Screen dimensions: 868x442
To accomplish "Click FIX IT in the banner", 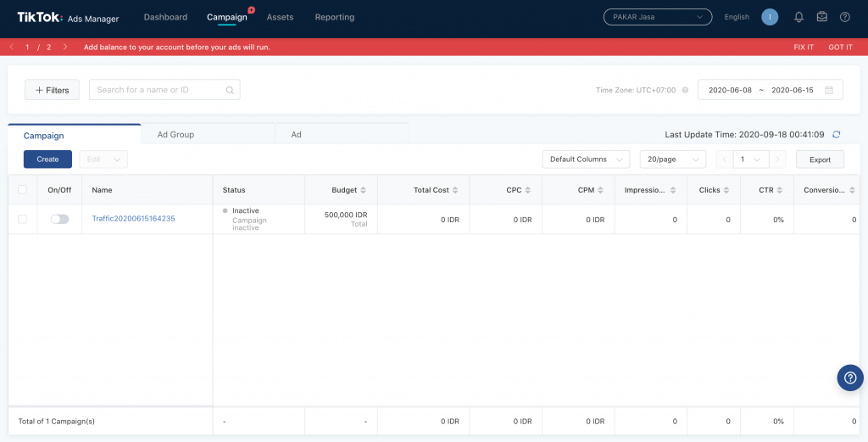I will [x=804, y=47].
